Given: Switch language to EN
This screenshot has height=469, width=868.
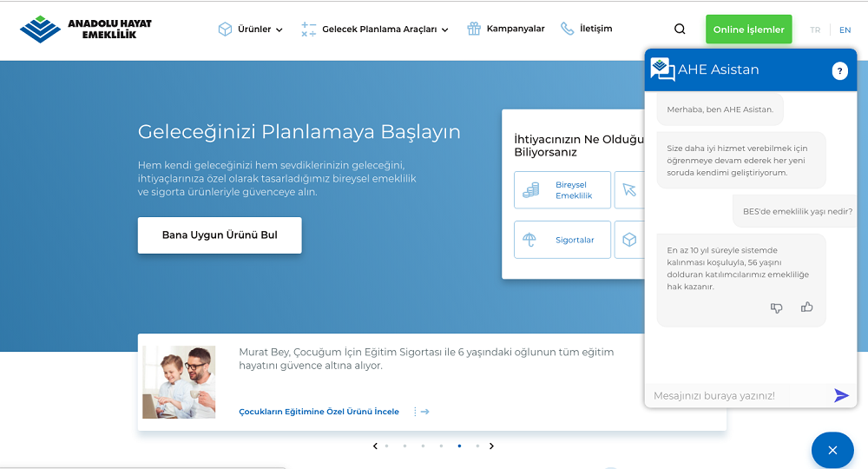Looking at the screenshot, I should pos(845,30).
